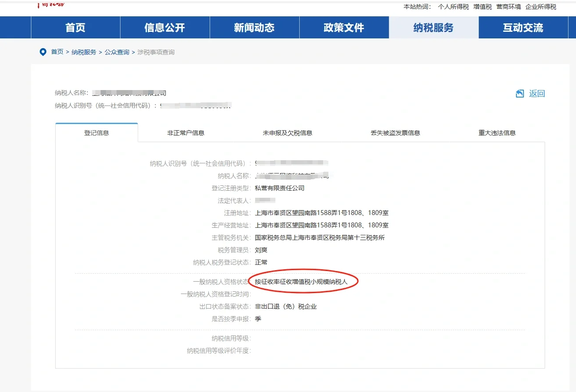Open the 政策文件 navigation menu
Viewport: 576px width, 392px height.
point(344,27)
